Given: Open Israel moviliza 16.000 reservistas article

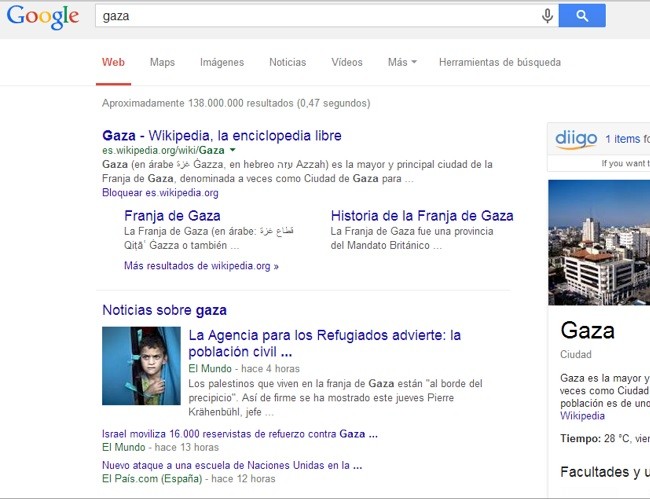Looking at the screenshot, I should pyautogui.click(x=240, y=434).
